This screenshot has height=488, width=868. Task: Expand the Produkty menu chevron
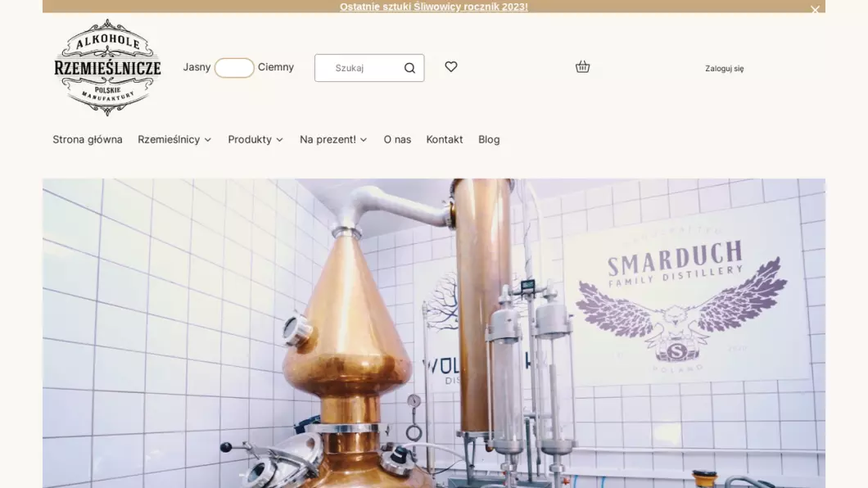click(279, 140)
